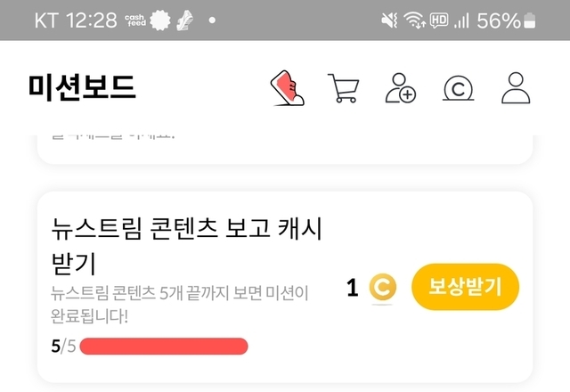Viewport: 570px width, 392px height.
Task: Tap the 미션보드 page title
Action: (x=82, y=87)
